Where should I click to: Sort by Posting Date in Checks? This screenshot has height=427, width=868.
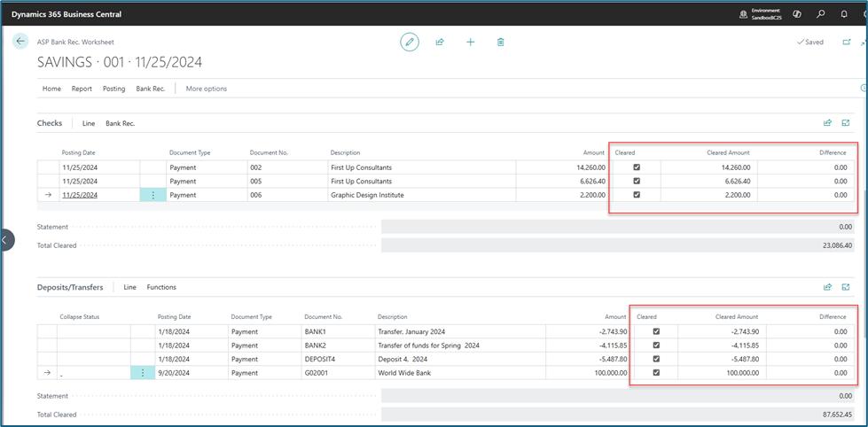click(x=79, y=152)
